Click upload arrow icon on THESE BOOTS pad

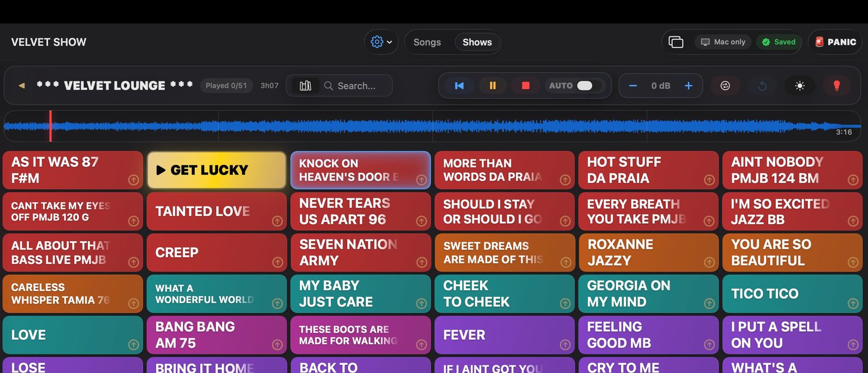[x=422, y=345]
